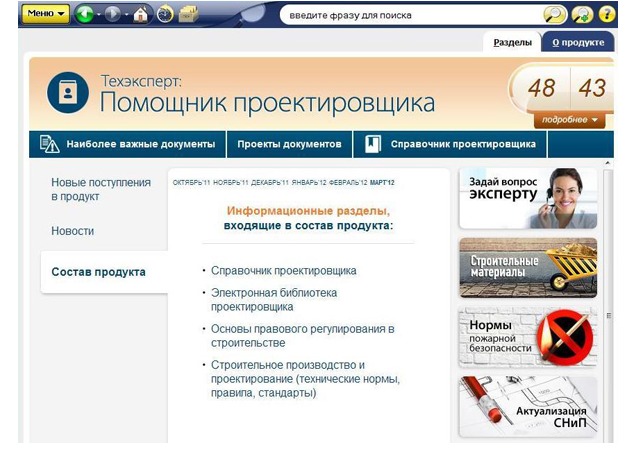Open the Новости sidebar link
The width and height of the screenshot is (634, 457).
[x=73, y=231]
